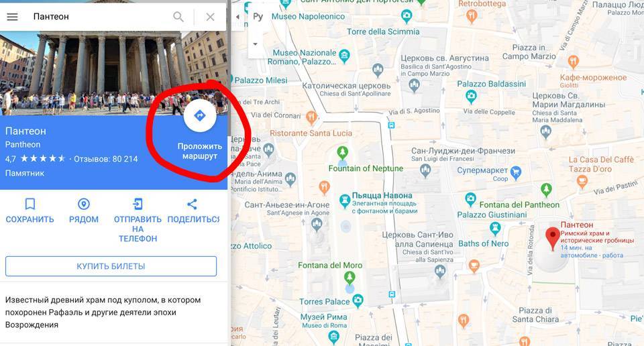Click the КУПИТЬ БИЛЕТЫ button

point(111,266)
